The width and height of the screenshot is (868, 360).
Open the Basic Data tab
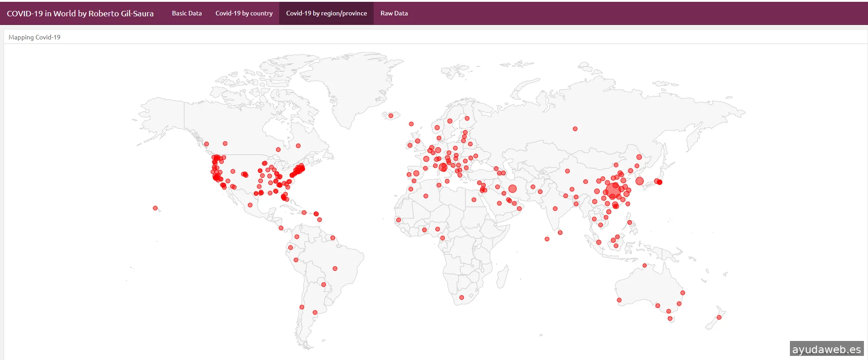(187, 13)
